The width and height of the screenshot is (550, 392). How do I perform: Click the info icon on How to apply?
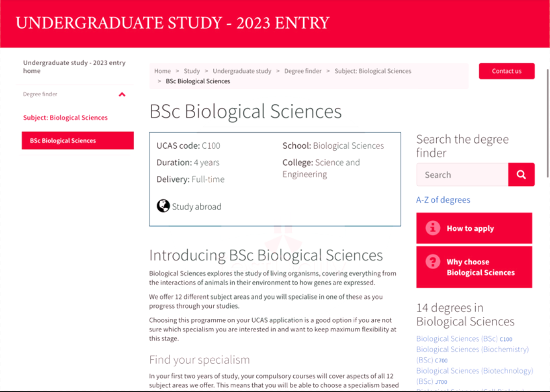coord(433,228)
